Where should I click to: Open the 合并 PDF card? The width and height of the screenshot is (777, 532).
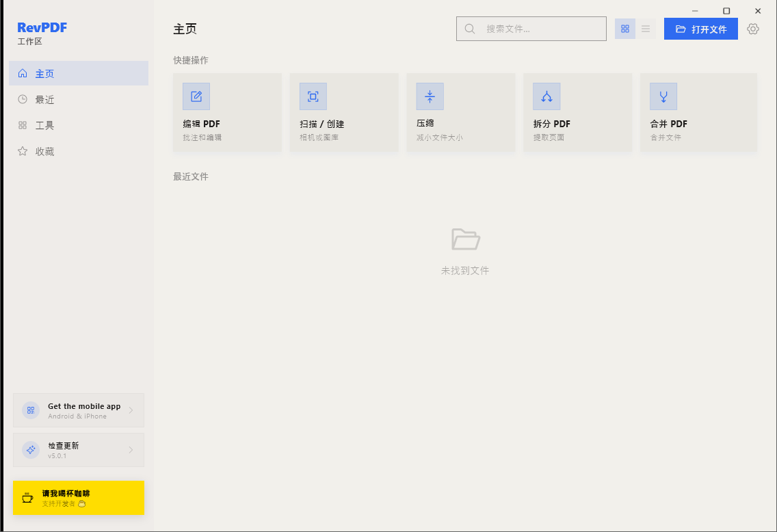(699, 112)
